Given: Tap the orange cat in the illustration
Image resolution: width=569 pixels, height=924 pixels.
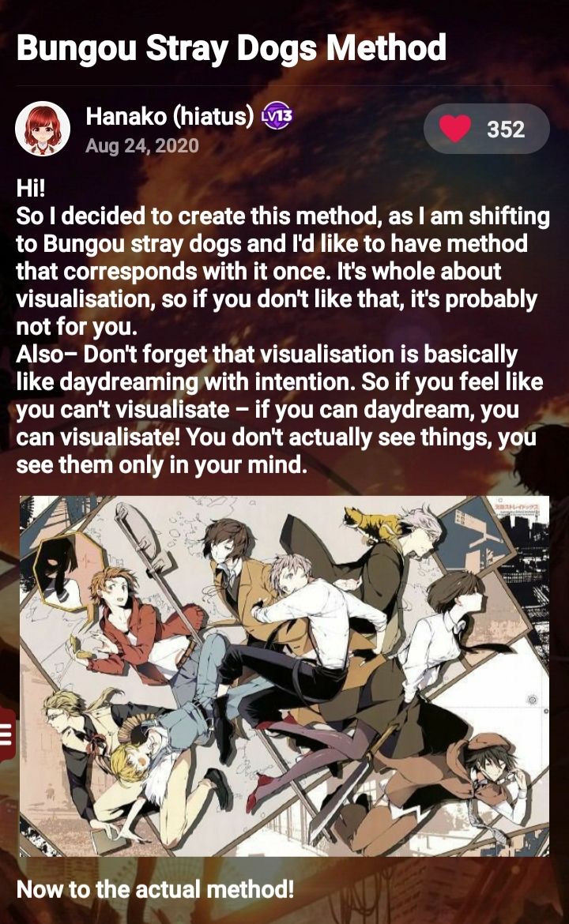Looking at the screenshot, I should tap(373, 523).
